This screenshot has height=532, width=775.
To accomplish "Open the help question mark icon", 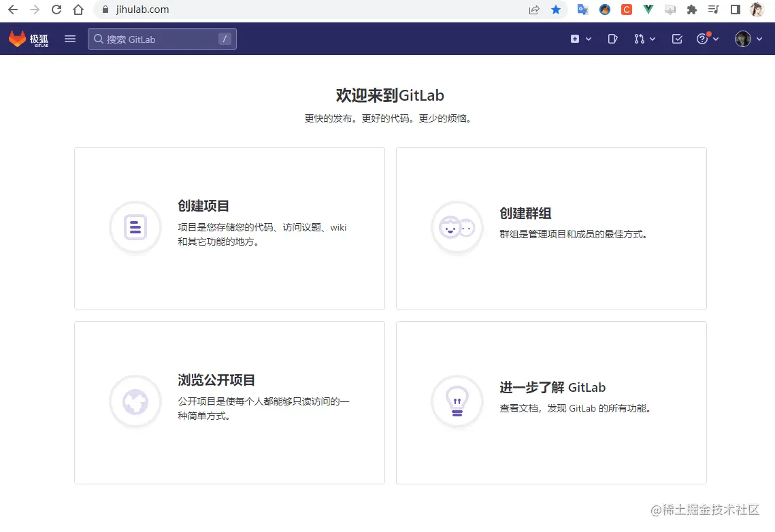I will point(702,39).
